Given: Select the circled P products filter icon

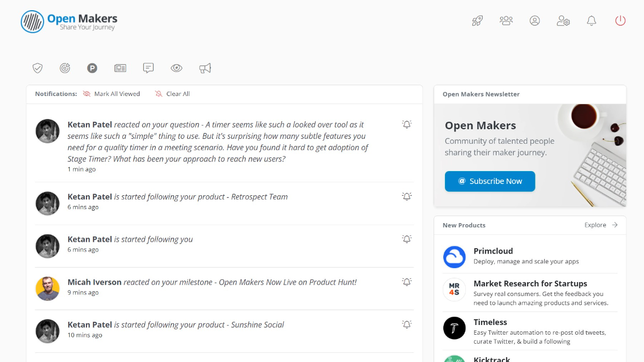Looking at the screenshot, I should (x=92, y=68).
